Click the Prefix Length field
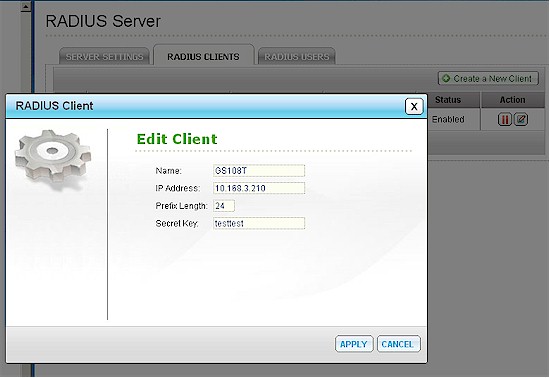550x378 pixels. pos(224,206)
